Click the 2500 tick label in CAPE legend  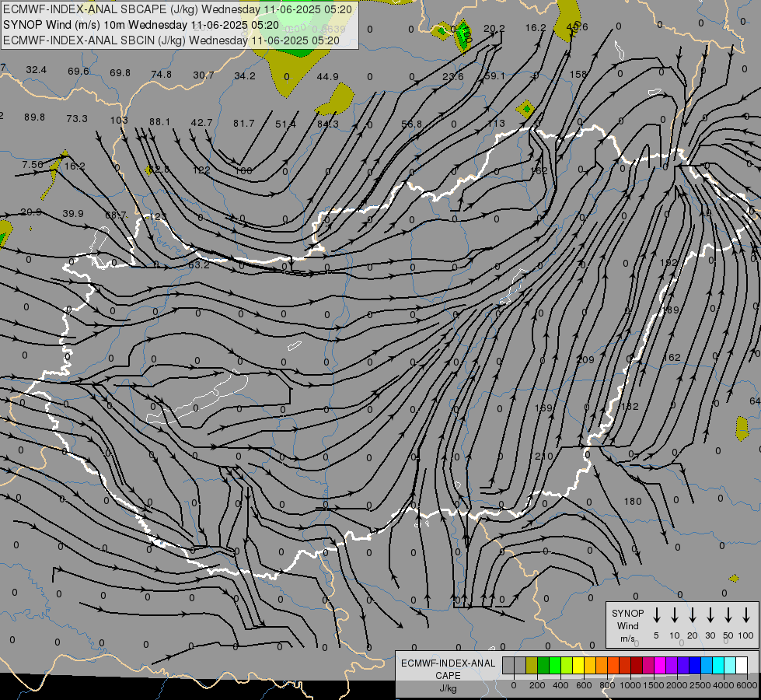click(x=700, y=685)
